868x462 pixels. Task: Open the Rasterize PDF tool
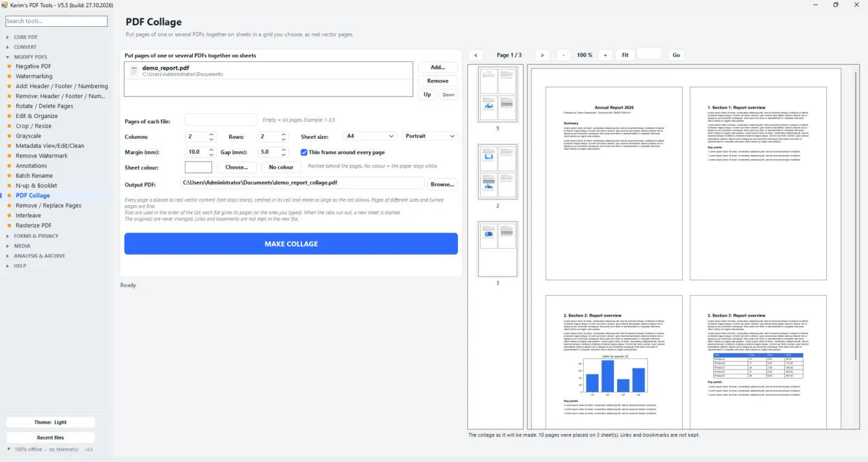[x=33, y=225]
